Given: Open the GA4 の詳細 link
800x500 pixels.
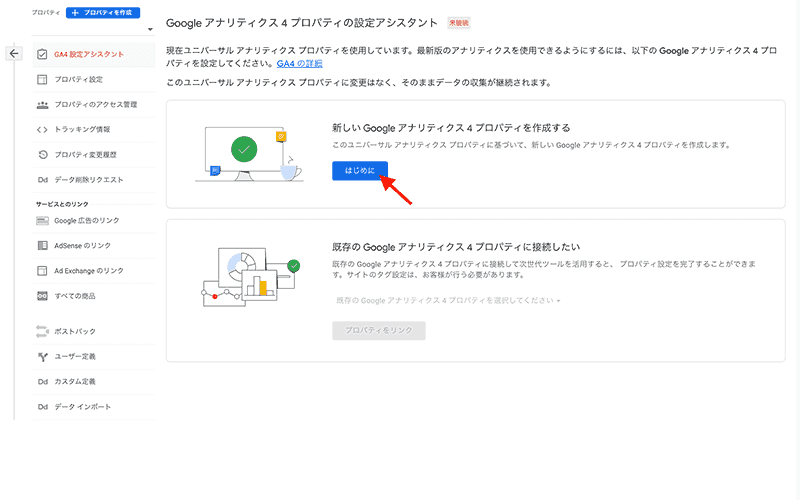Looking at the screenshot, I should (299, 64).
